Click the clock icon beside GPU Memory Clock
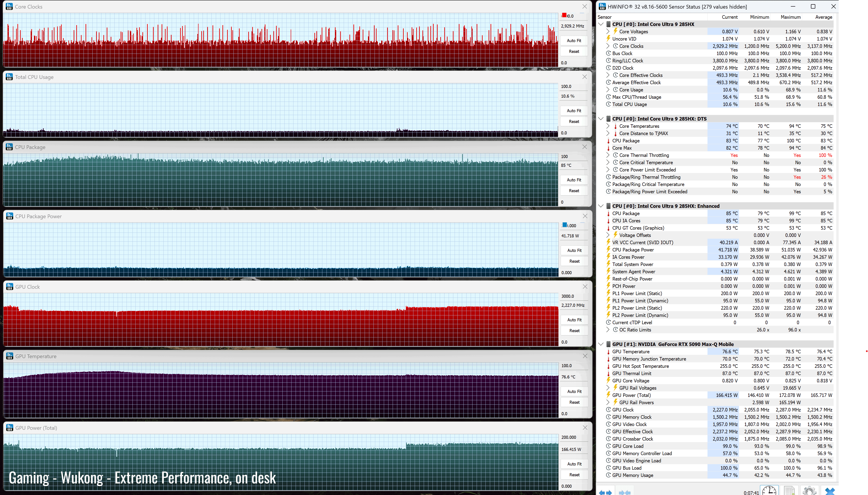This screenshot has height=495, width=868. pos(608,417)
